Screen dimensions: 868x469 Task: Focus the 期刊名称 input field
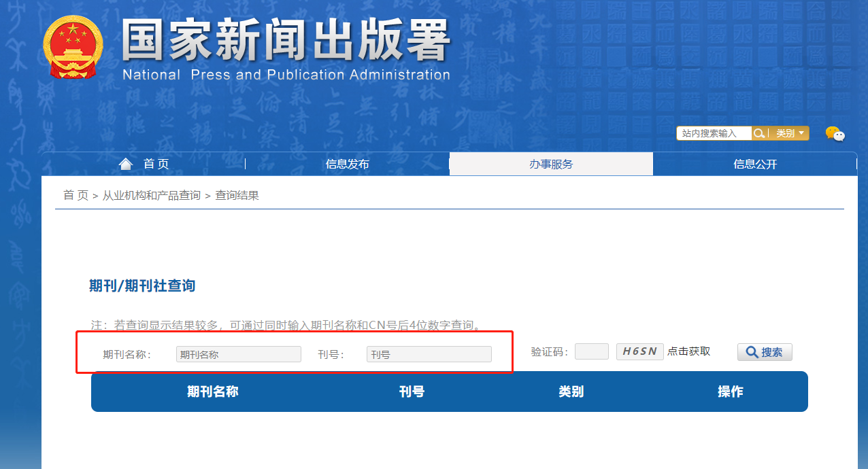(238, 354)
